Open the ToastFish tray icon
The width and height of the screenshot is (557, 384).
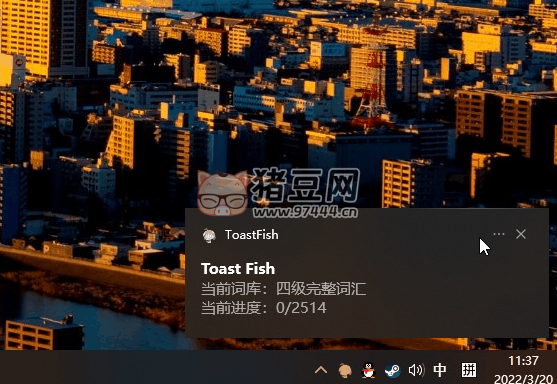(345, 371)
